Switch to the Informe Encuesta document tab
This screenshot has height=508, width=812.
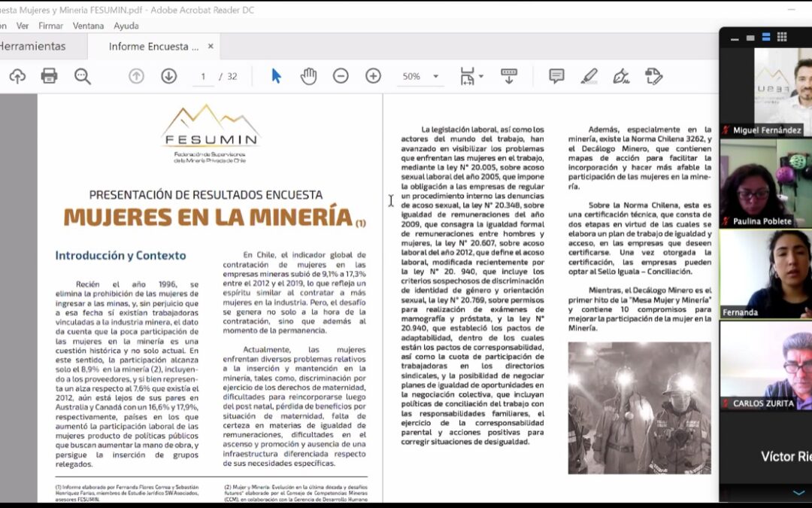pos(148,47)
